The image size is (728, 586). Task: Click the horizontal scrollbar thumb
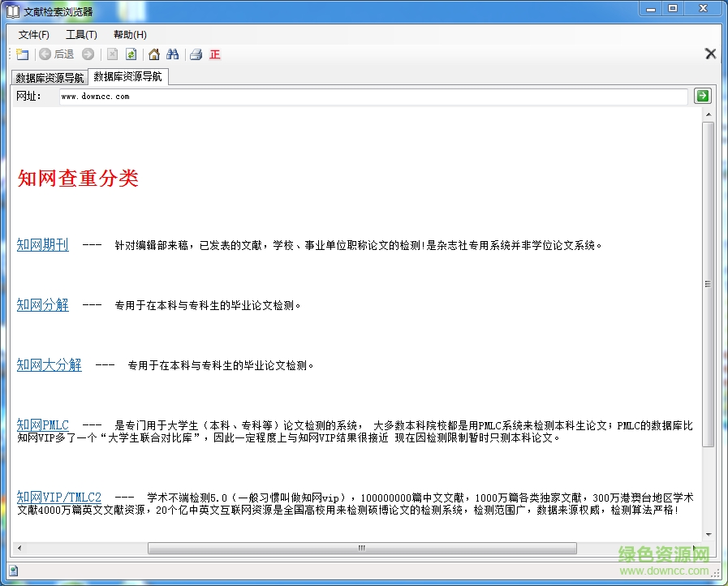[362, 548]
